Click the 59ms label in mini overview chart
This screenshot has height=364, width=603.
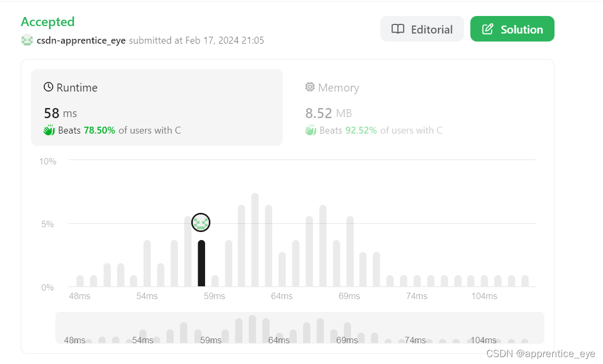211,340
